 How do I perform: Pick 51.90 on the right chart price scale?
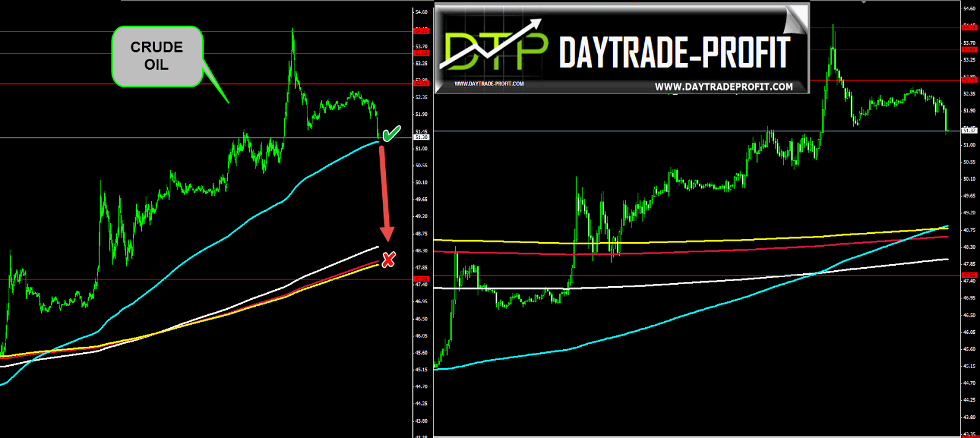970,111
